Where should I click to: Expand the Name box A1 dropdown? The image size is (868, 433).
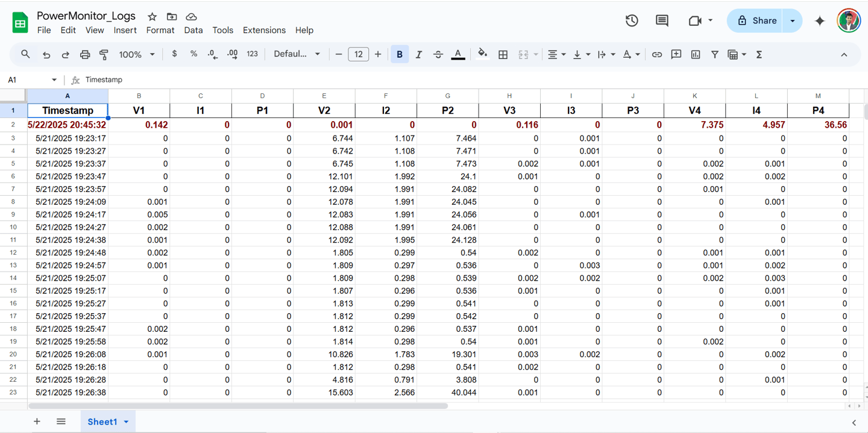(x=54, y=79)
